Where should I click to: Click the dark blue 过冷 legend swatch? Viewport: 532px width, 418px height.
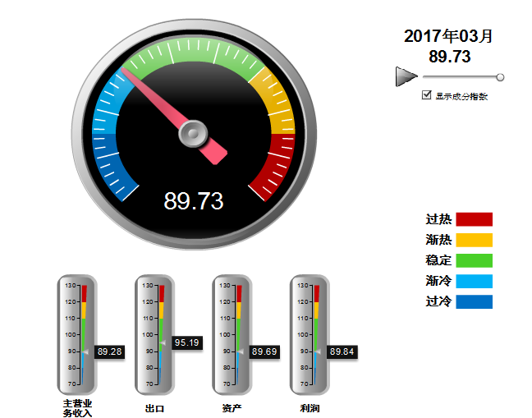[474, 301]
